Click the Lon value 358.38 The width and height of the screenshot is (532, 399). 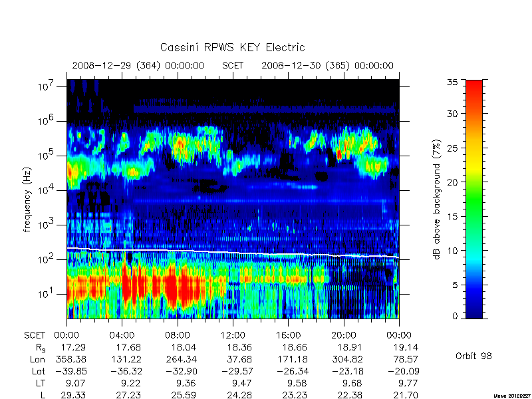coord(70,359)
